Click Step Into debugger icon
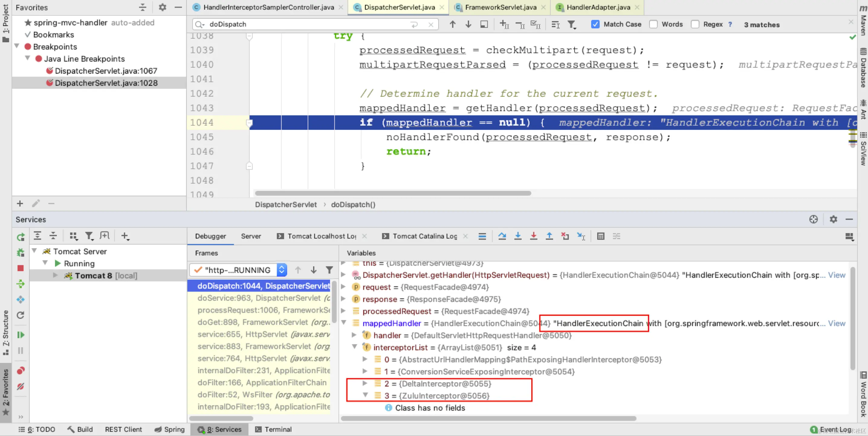This screenshot has height=436, width=868. coord(518,236)
